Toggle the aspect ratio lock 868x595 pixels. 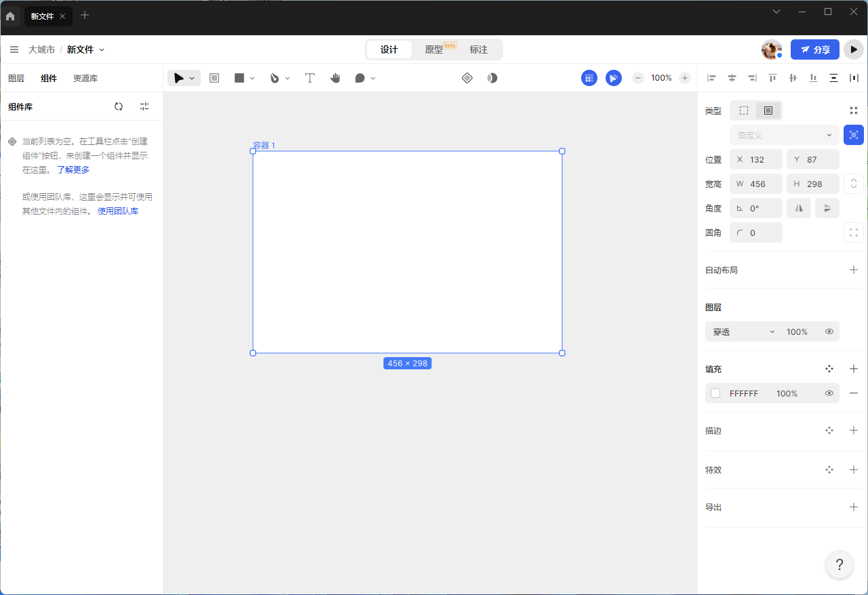point(853,184)
